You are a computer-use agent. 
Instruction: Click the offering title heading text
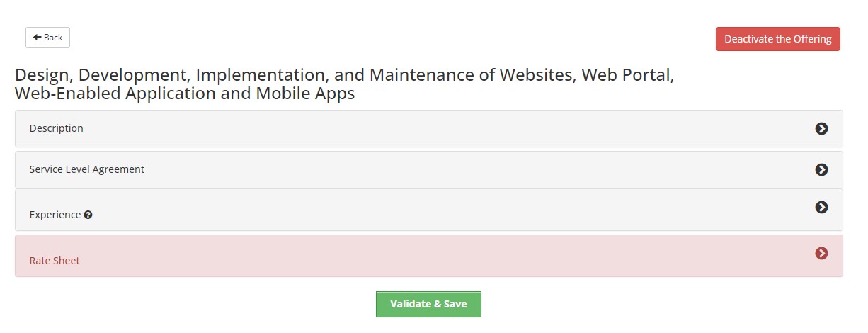click(344, 84)
